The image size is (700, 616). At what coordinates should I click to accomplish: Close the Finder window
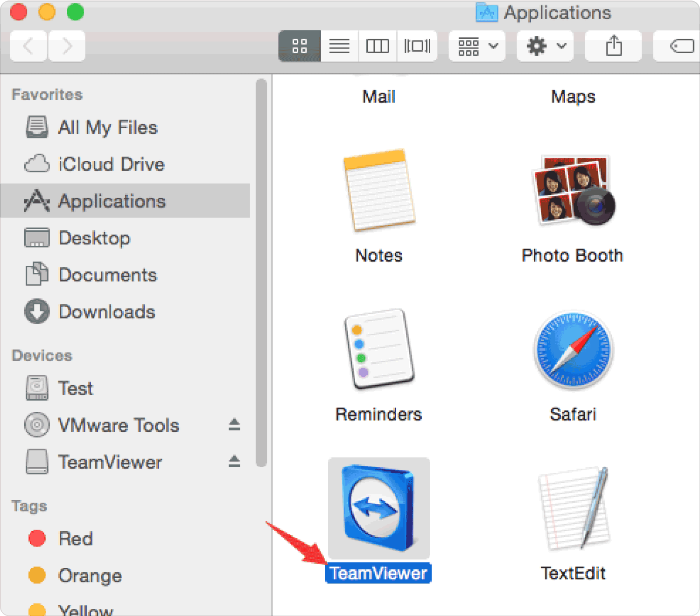pos(19,12)
